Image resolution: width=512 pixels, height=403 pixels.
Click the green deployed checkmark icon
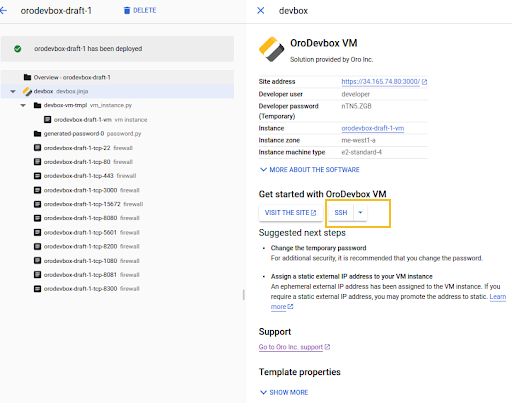click(x=18, y=49)
